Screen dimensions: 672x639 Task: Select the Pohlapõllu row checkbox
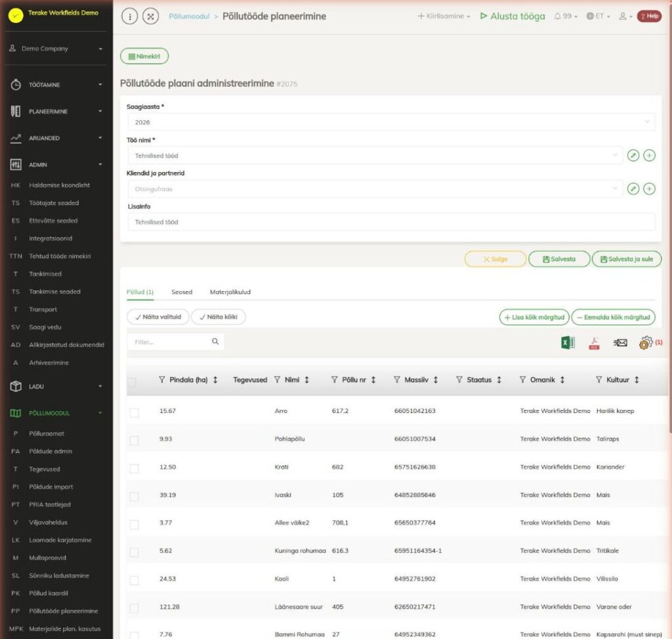[134, 441]
